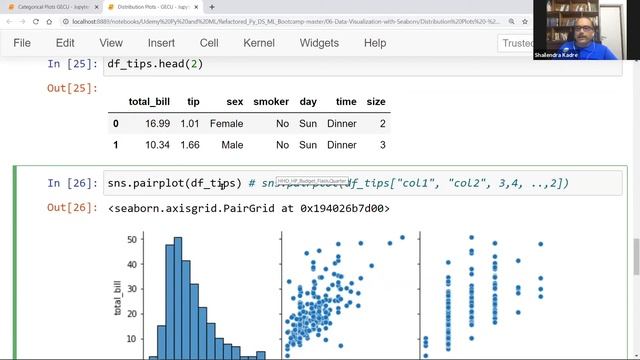Viewport: 640px width, 360px height.
Task: Click the day column header
Action: 308,102
